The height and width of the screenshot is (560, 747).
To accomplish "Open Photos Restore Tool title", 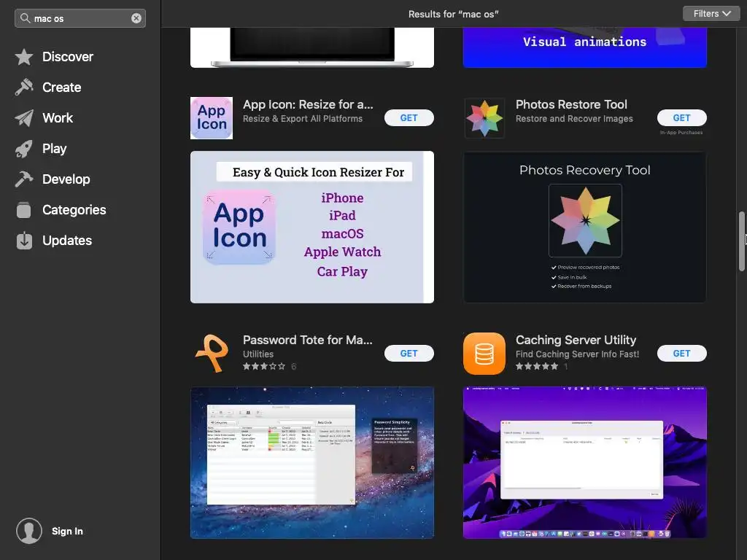I will (571, 104).
